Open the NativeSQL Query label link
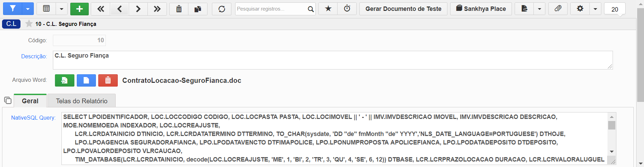This screenshot has width=644, height=167. coord(33,118)
